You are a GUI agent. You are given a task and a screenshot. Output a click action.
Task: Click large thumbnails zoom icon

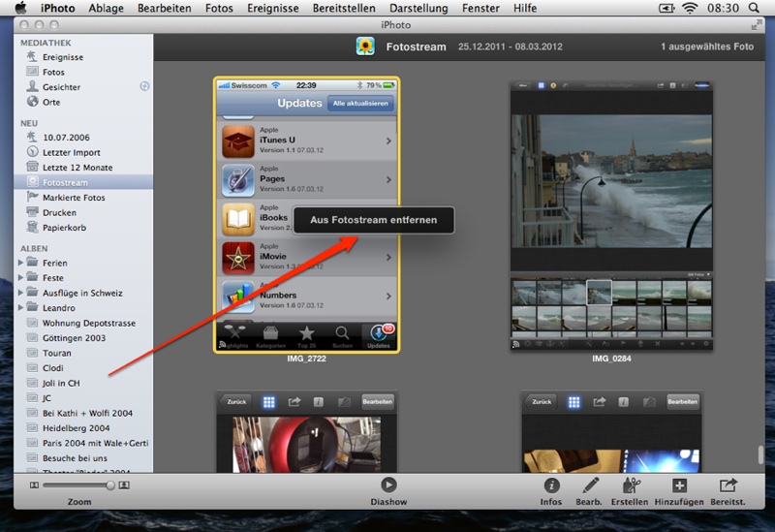(x=124, y=485)
